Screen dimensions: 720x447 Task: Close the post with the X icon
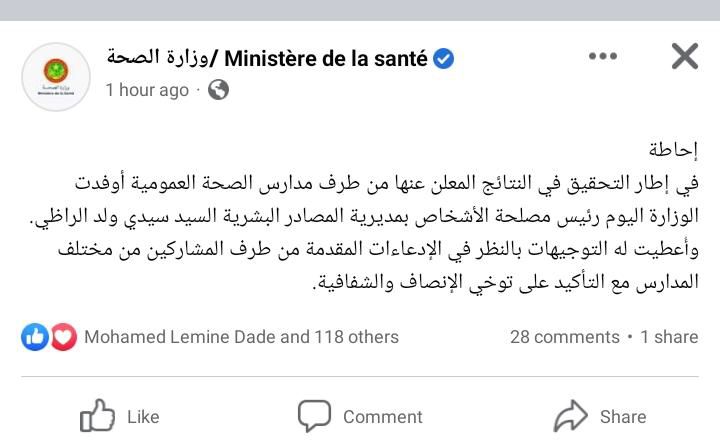685,56
